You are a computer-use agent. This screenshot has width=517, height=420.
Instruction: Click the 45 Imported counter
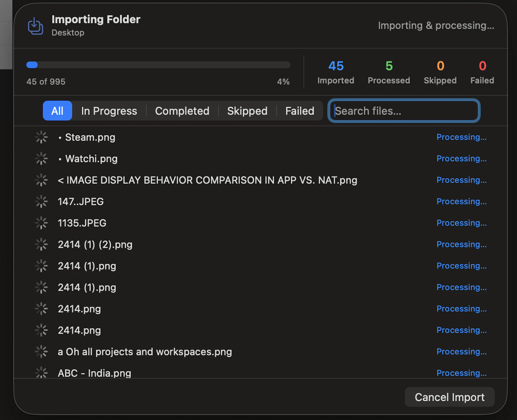(x=336, y=72)
